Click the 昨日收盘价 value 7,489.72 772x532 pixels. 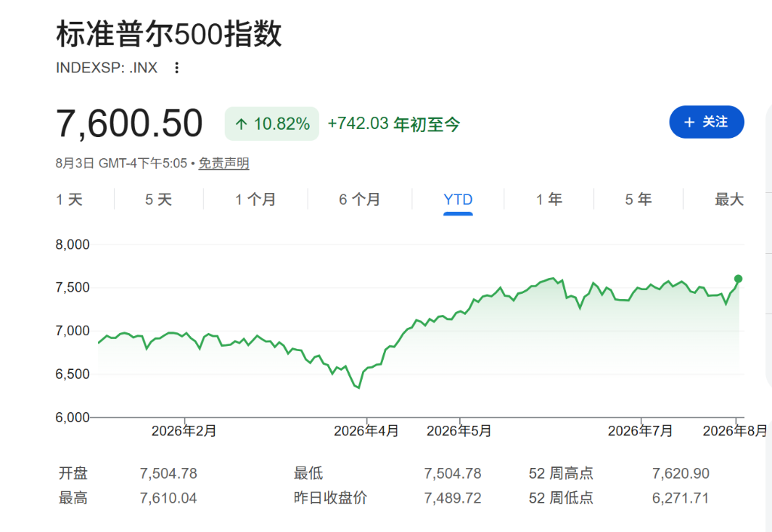pos(452,498)
